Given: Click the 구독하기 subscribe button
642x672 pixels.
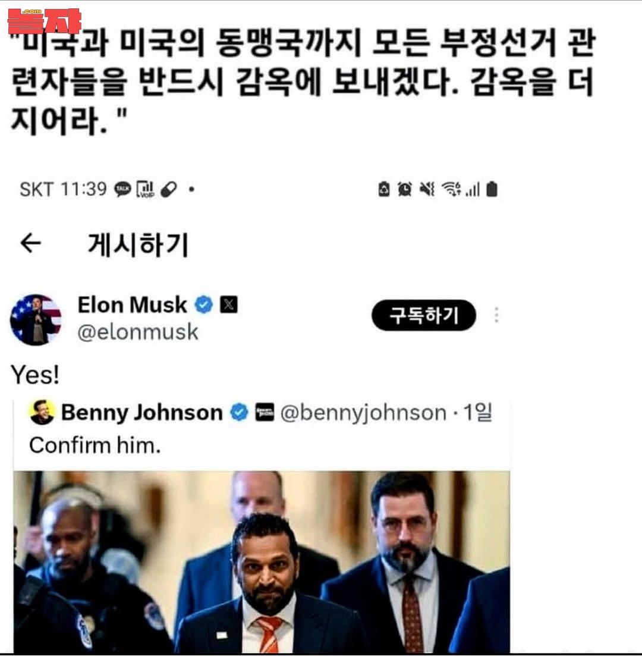Looking at the screenshot, I should [424, 315].
